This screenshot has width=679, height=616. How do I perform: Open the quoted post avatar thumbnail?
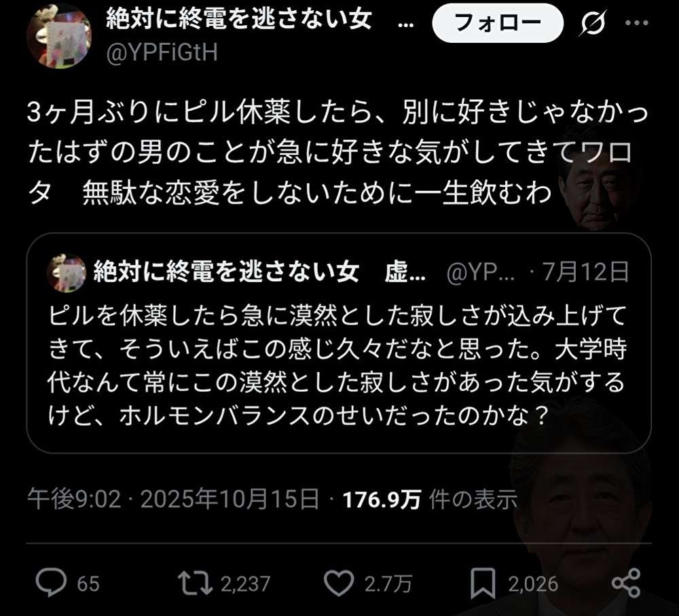(x=67, y=273)
